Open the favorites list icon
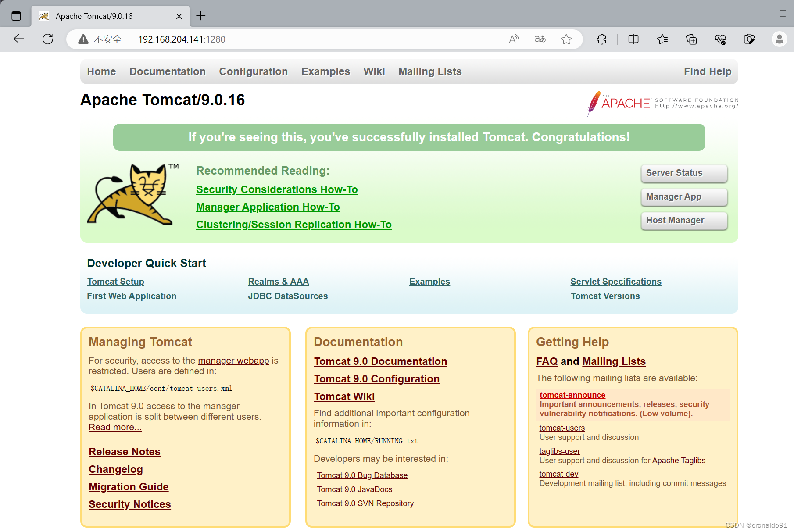Image resolution: width=794 pixels, height=532 pixels. (662, 39)
